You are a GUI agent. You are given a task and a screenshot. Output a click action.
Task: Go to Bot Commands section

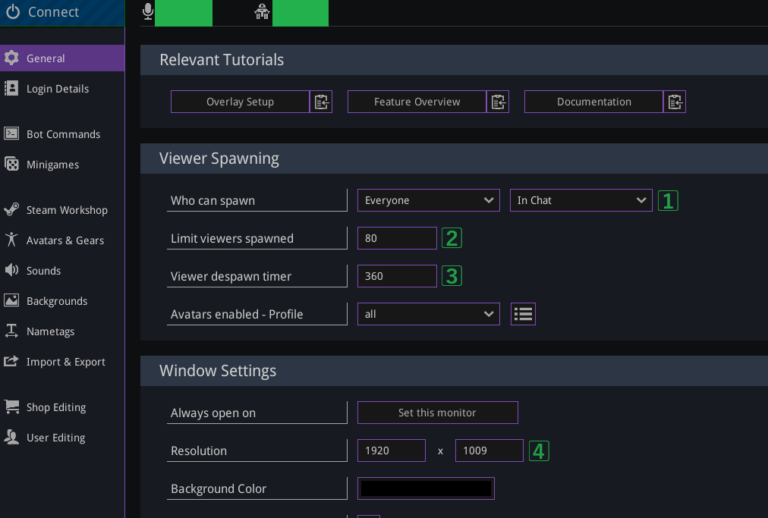pos(63,134)
